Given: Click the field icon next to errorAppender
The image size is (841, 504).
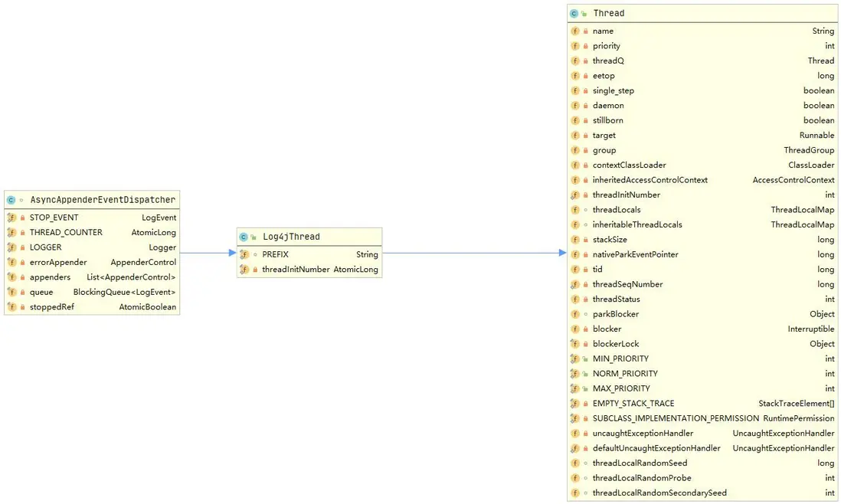Looking at the screenshot, I should click(11, 262).
